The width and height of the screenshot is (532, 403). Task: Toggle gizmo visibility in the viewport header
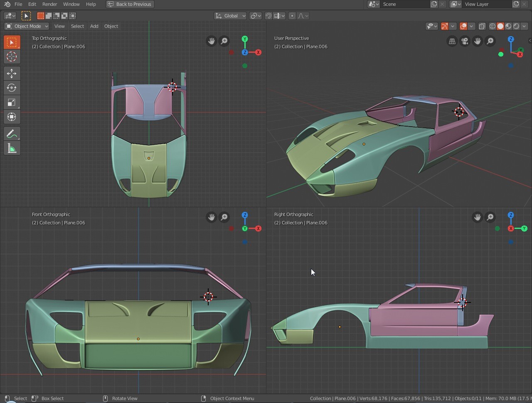point(445,26)
